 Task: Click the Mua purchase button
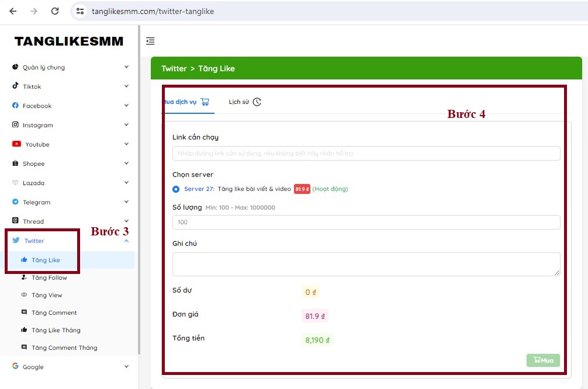(543, 360)
